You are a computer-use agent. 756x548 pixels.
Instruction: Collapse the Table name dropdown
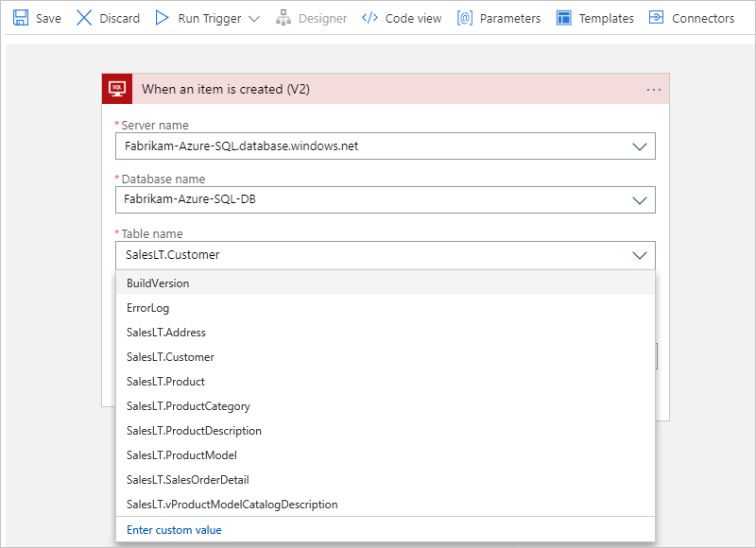[640, 255]
